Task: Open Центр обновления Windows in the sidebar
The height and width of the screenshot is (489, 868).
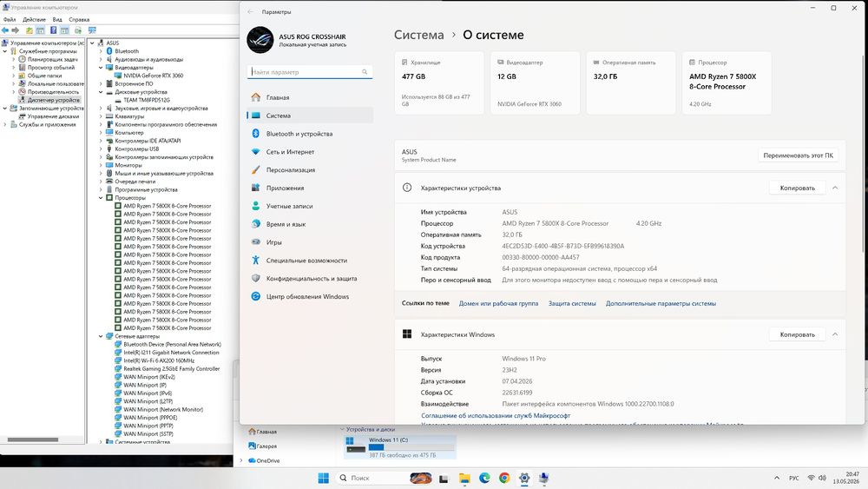Action: click(x=310, y=296)
